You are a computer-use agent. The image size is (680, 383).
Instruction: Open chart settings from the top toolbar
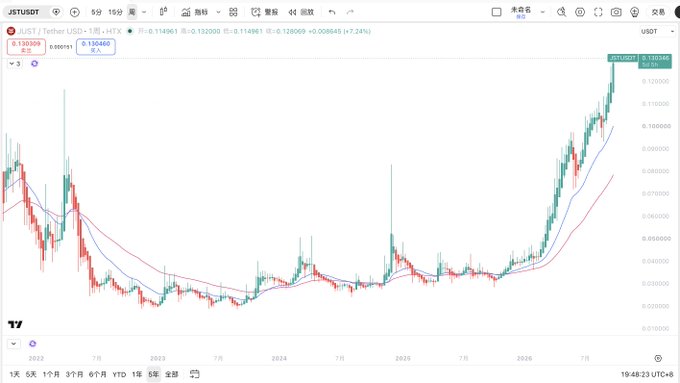pyautogui.click(x=580, y=12)
